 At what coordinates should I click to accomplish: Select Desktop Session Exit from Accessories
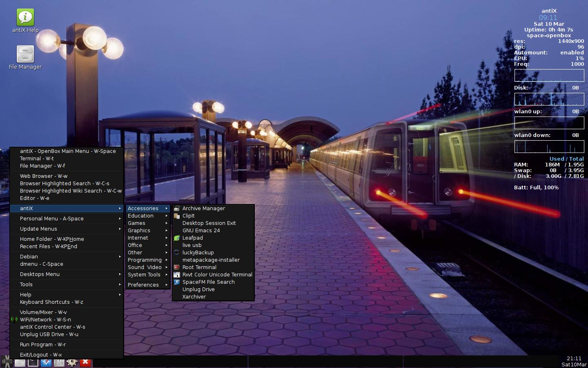pos(209,223)
